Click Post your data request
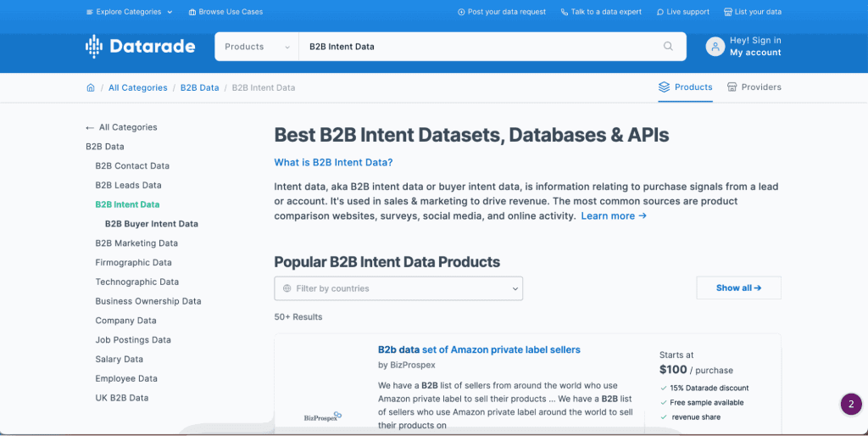 pos(502,12)
